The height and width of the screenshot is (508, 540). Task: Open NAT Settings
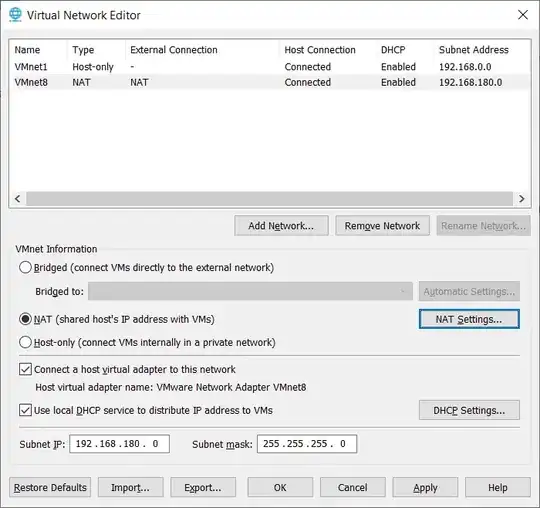pyautogui.click(x=469, y=319)
